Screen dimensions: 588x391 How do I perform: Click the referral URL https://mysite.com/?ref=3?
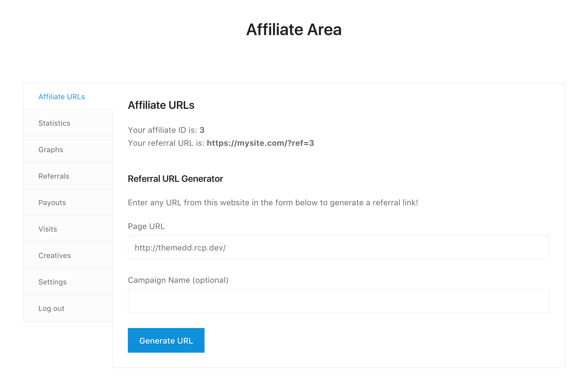(x=260, y=143)
